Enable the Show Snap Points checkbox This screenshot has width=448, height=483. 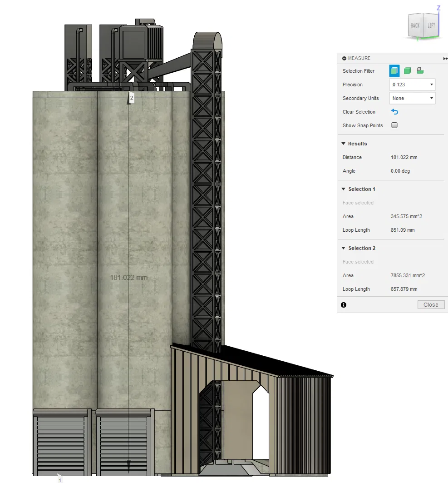point(394,125)
